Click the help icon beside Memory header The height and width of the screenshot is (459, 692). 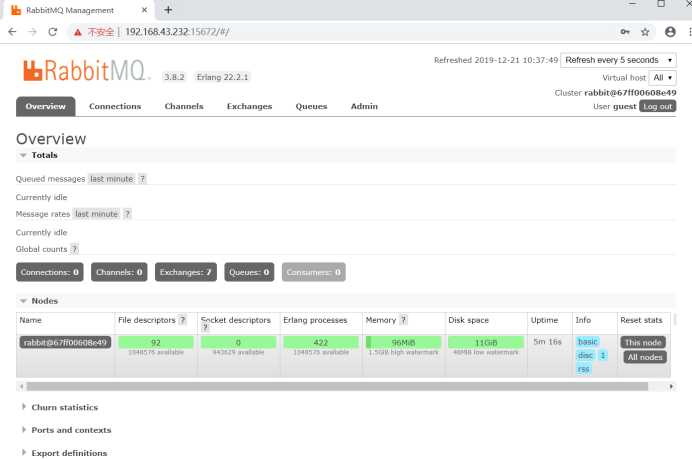403,320
